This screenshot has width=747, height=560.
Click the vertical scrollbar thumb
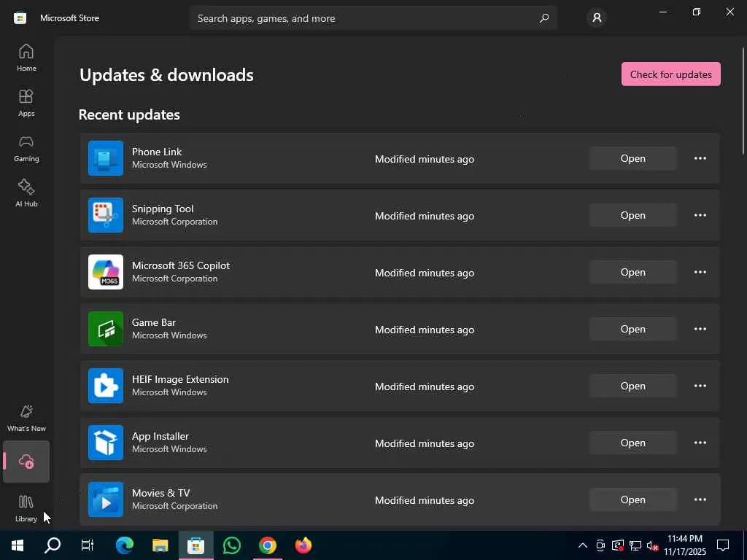(x=743, y=101)
